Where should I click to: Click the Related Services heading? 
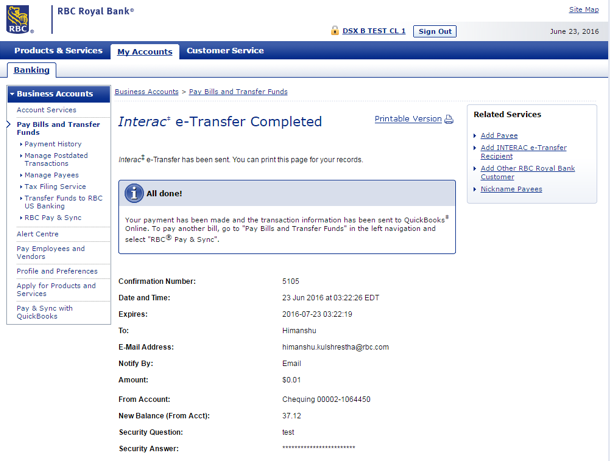[507, 114]
